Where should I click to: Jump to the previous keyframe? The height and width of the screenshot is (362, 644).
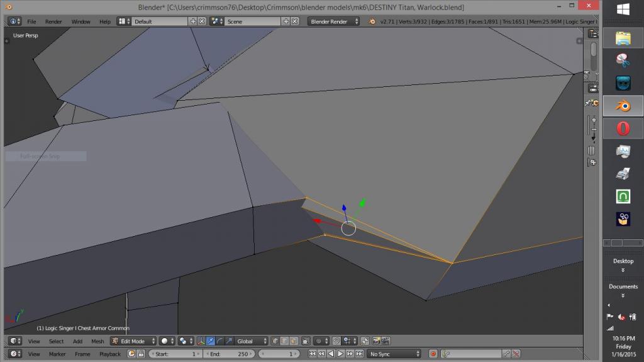(x=321, y=354)
